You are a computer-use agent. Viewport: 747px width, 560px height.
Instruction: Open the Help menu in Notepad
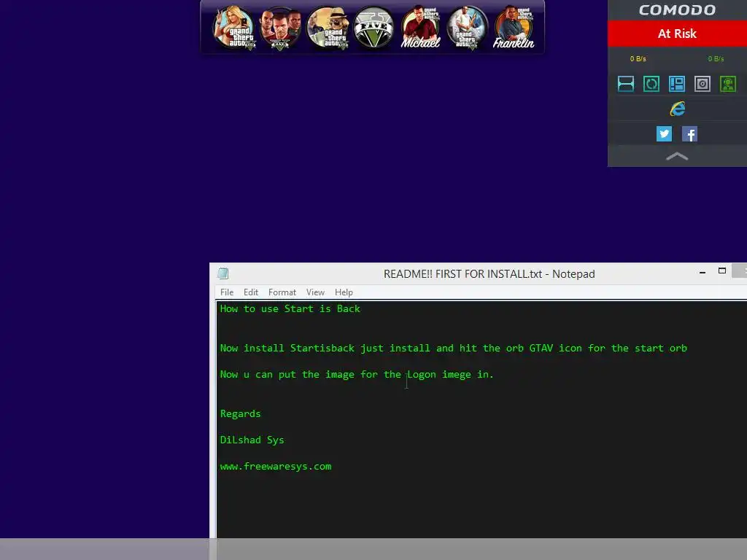point(344,292)
